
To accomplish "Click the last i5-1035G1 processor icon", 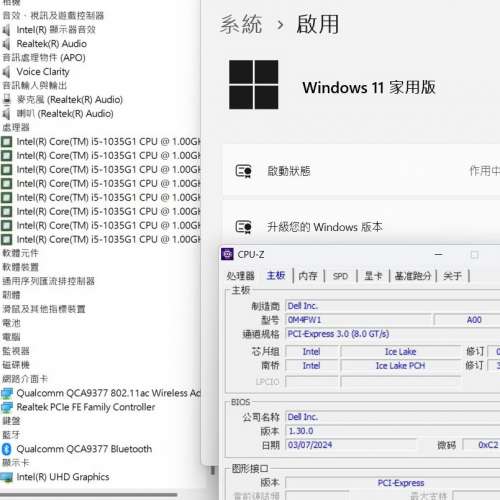I will pyautogui.click(x=6, y=240).
